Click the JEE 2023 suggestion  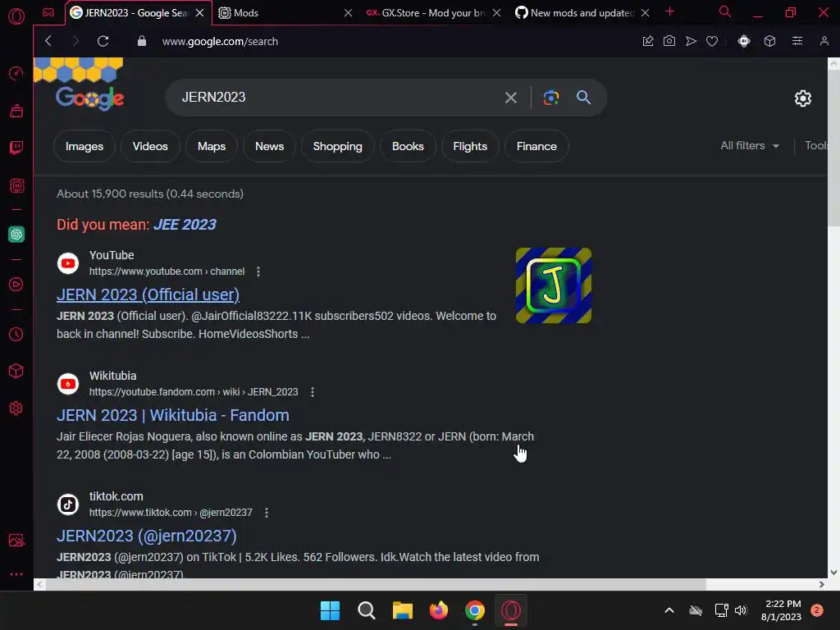[x=185, y=225]
